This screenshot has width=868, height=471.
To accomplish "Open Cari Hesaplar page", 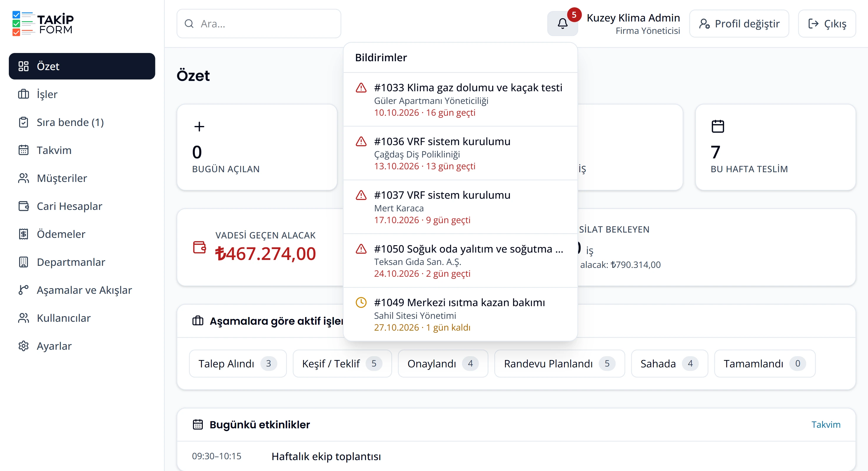I will (x=82, y=206).
